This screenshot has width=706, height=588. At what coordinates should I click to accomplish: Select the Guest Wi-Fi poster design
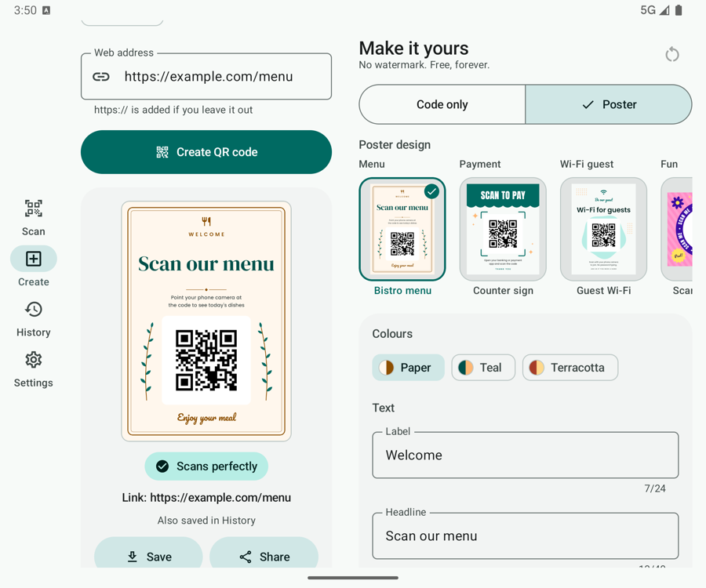pyautogui.click(x=603, y=229)
